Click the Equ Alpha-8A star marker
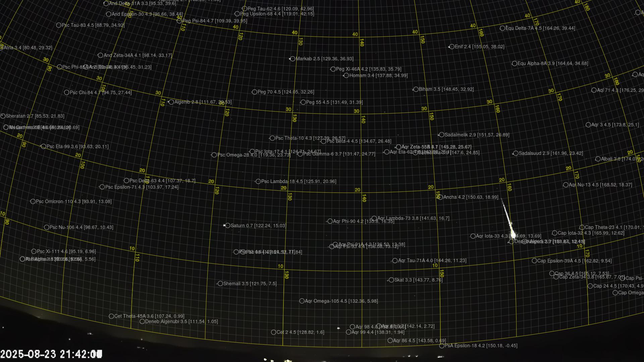The width and height of the screenshot is (644, 362). pos(515,63)
